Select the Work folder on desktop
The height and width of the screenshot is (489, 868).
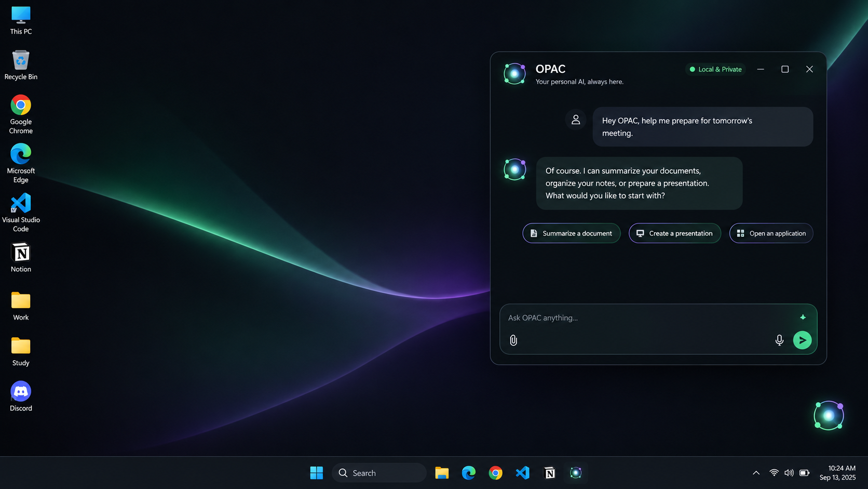tap(21, 306)
